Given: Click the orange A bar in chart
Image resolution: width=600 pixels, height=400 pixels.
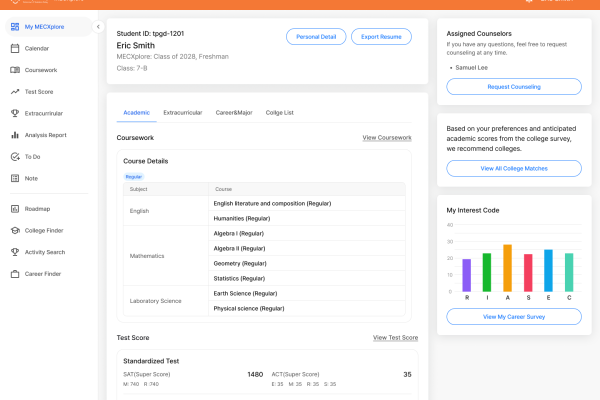Looking at the screenshot, I should point(507,268).
